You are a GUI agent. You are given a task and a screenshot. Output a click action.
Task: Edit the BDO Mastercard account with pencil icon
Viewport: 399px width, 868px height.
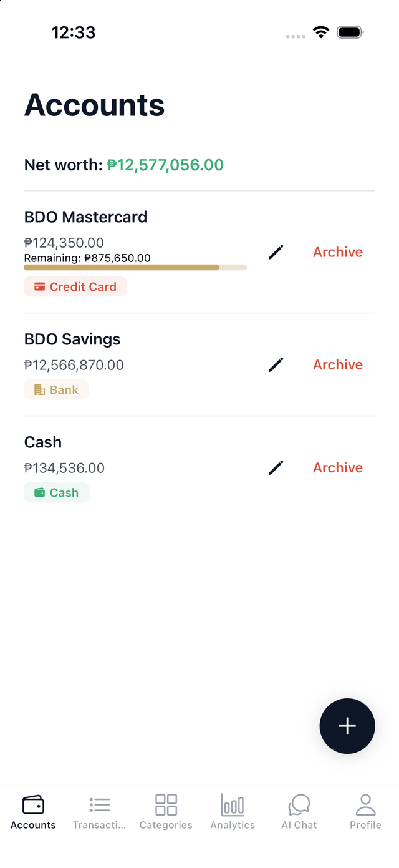tap(276, 252)
